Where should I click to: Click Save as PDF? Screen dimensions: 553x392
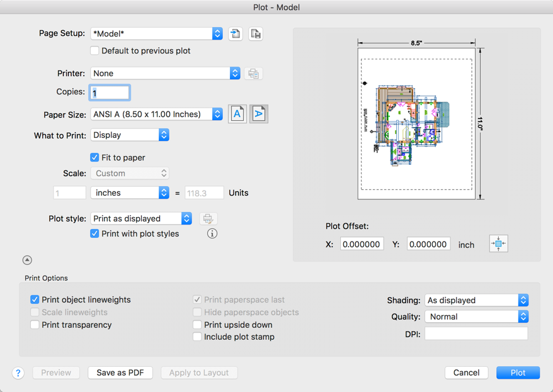120,372
